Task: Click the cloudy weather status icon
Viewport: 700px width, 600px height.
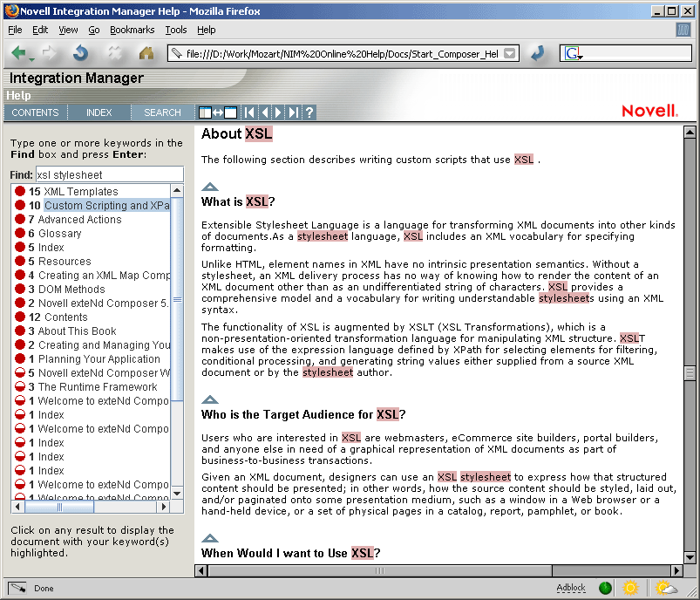Action: click(x=666, y=588)
